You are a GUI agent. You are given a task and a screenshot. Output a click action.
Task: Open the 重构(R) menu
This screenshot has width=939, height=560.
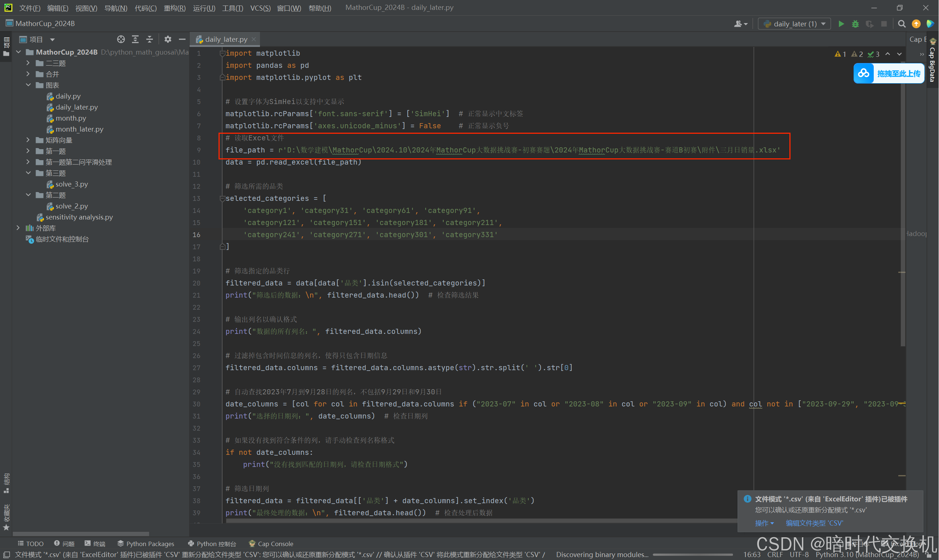(175, 8)
